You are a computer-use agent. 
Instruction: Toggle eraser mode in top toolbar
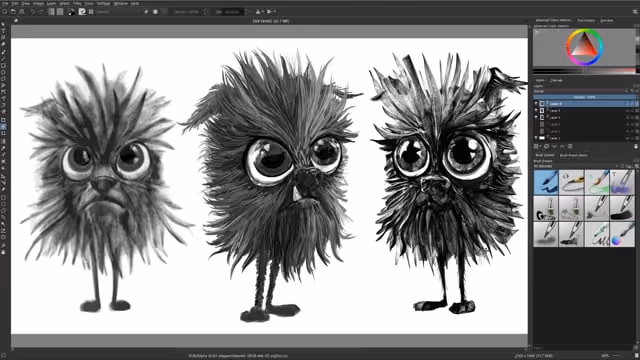[x=146, y=12]
